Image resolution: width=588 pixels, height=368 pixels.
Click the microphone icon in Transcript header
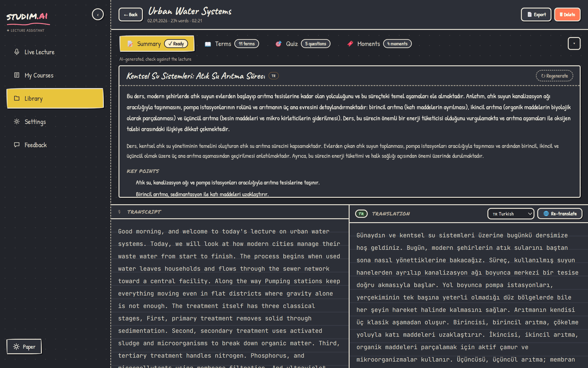[119, 212]
